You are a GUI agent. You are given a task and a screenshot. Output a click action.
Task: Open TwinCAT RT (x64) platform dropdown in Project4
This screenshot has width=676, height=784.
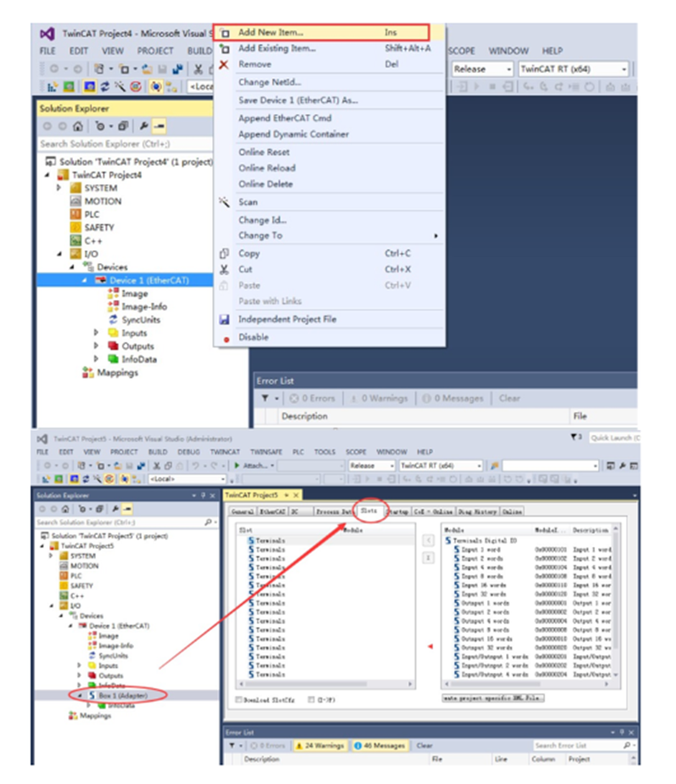[624, 70]
